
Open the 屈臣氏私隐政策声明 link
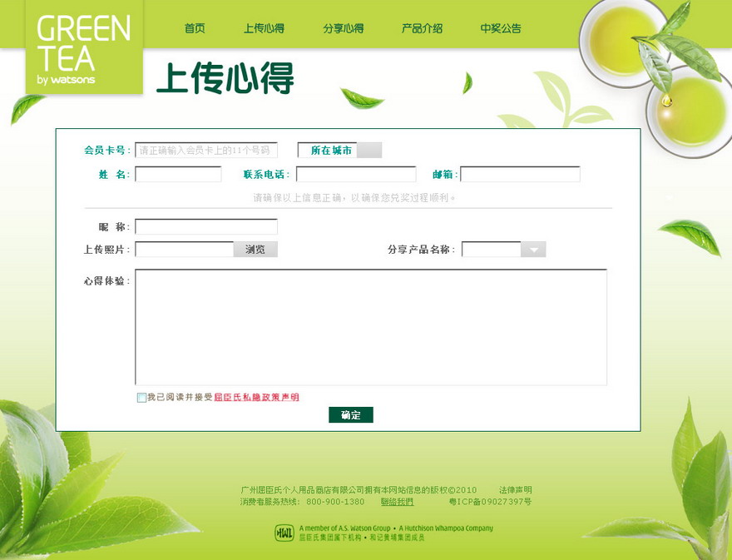click(x=256, y=397)
